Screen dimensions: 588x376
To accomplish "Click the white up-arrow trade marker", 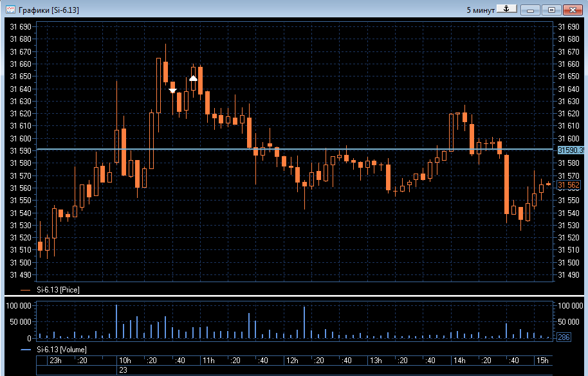I will click(193, 78).
